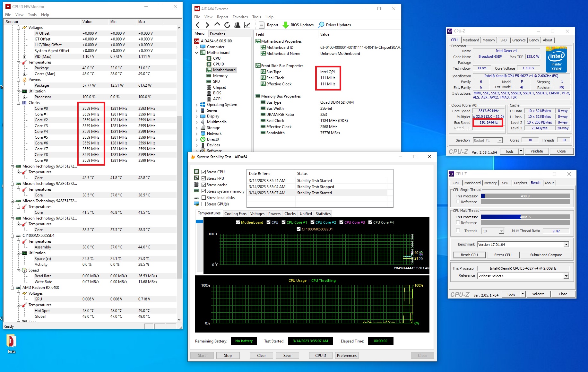Click the graph icon in AIDA64 toolbar
The image size is (588, 372).
click(247, 25)
